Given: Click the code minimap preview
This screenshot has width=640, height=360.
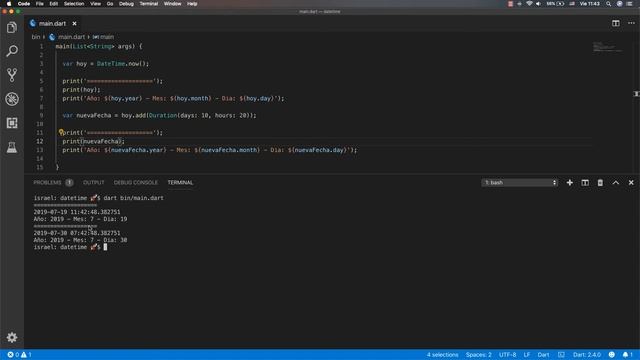Looking at the screenshot, I should pos(607,47).
